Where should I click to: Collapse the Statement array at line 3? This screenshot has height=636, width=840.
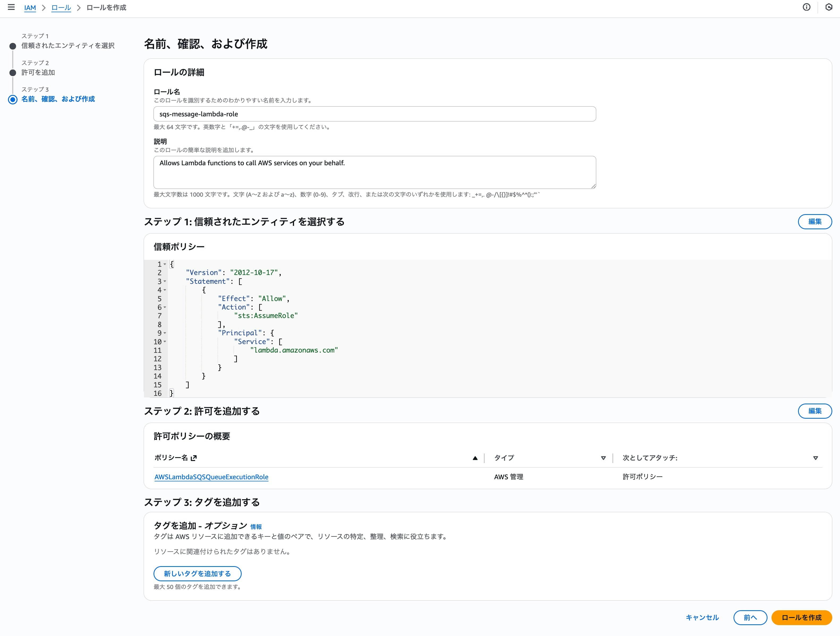164,282
